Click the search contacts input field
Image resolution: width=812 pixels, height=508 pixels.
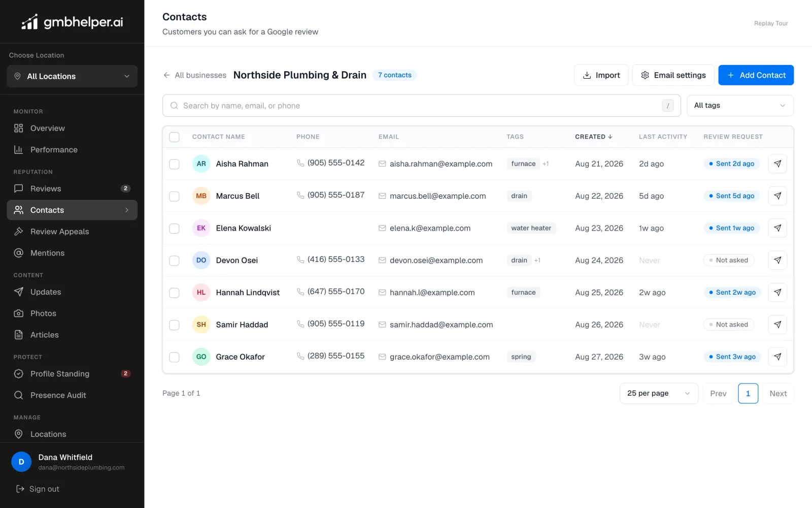point(422,106)
